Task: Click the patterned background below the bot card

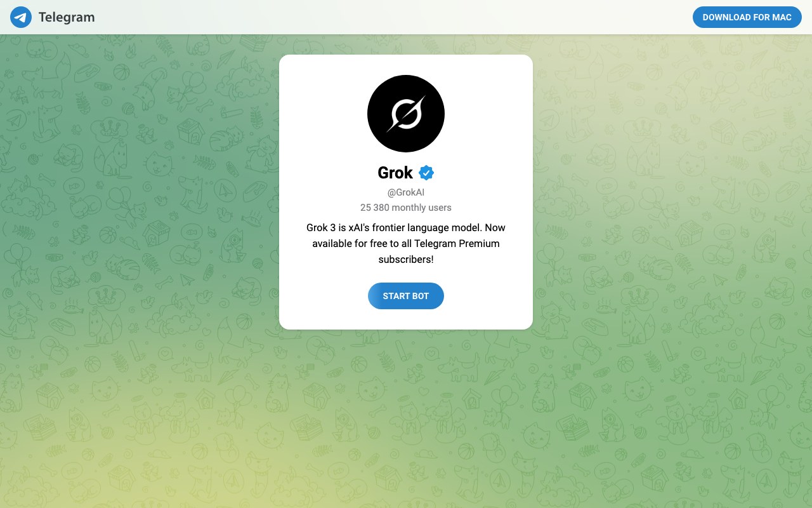Action: (x=406, y=419)
